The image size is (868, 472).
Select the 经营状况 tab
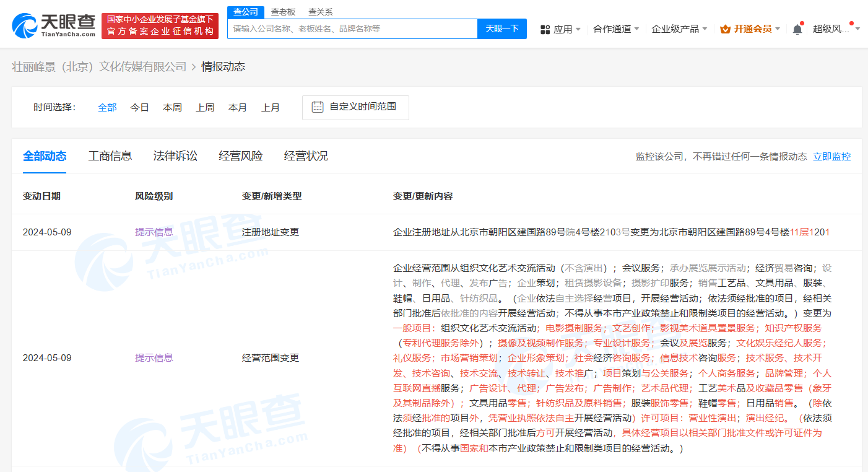coord(306,156)
